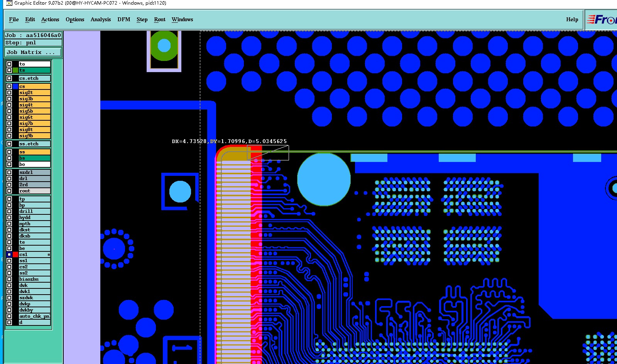
Task: Select the ss layer name
Action: (x=35, y=152)
